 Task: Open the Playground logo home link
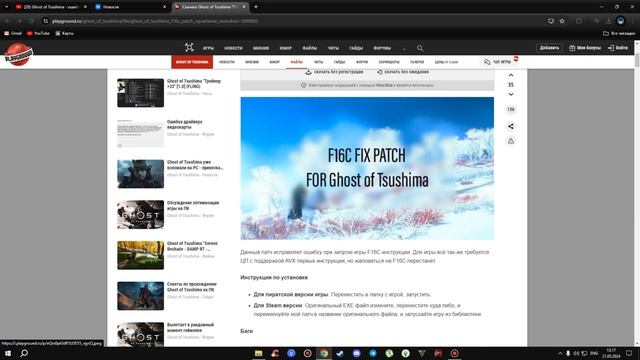(18, 54)
